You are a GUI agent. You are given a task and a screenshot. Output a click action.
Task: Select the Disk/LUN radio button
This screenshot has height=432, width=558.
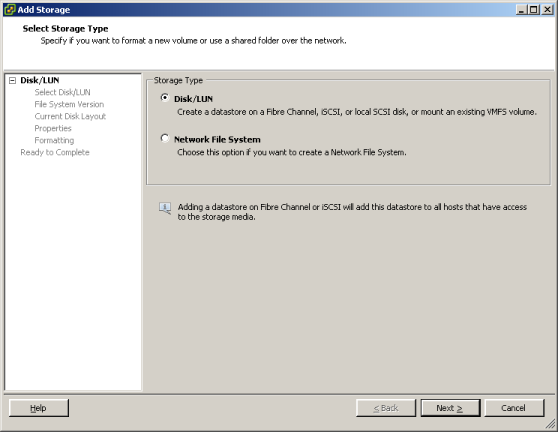click(165, 98)
